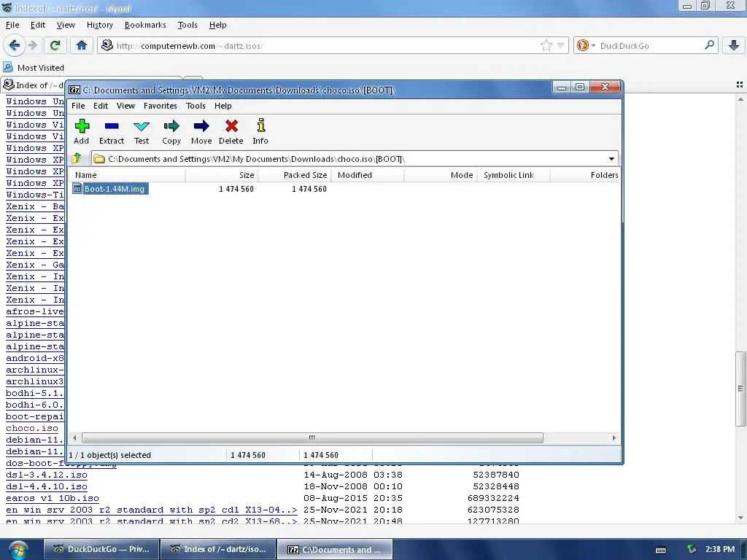Click the clock showing 2:38 PM

(x=720, y=549)
